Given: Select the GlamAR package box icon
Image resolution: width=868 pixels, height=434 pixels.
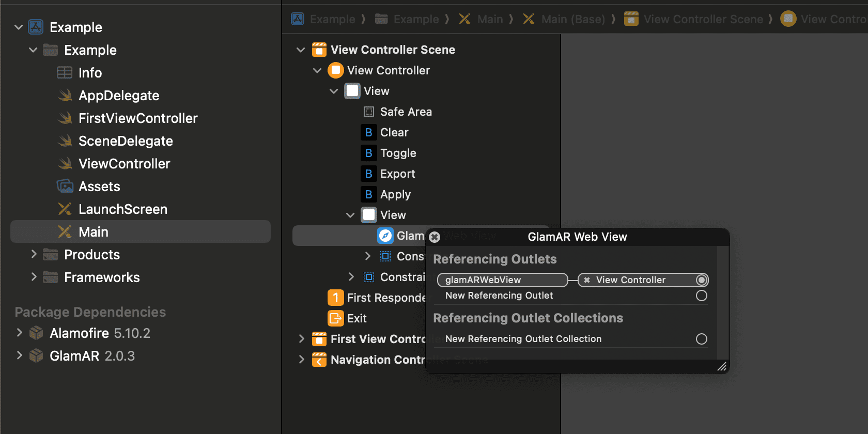Looking at the screenshot, I should 36,356.
